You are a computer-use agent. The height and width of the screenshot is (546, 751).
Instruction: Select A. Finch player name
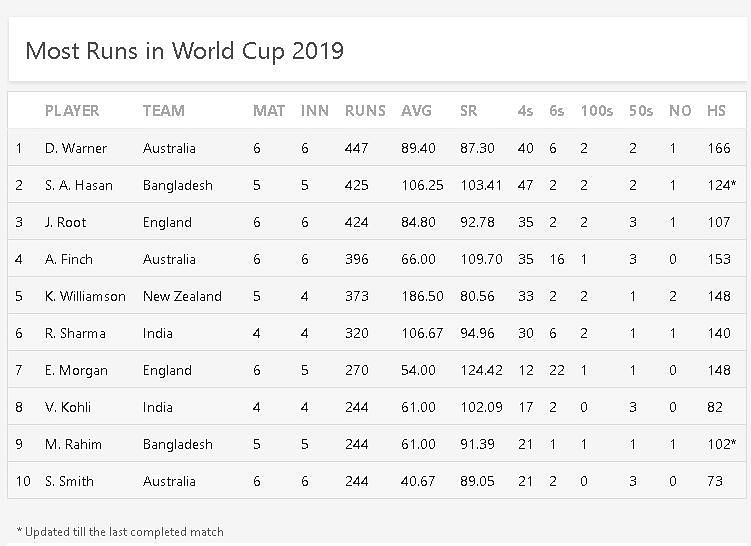coord(69,259)
